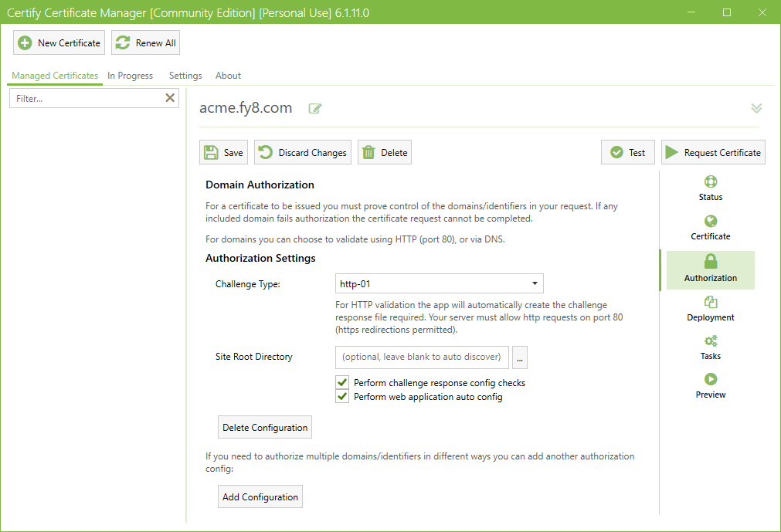Open the Settings tab
The height and width of the screenshot is (532, 781).
pos(185,76)
